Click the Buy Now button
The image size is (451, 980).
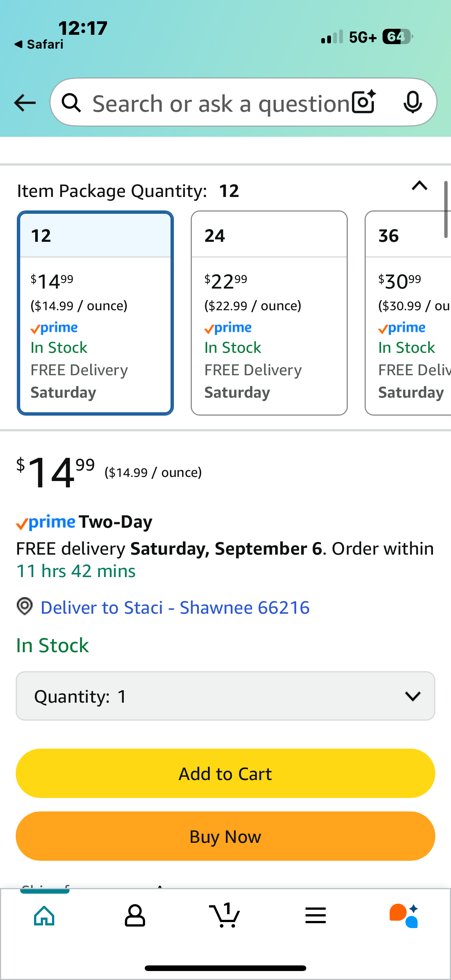225,836
